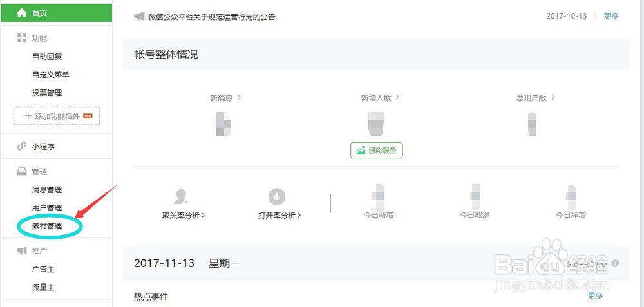Click 更多 beside 热点事件
This screenshot has width=644, height=307.
click(x=596, y=295)
